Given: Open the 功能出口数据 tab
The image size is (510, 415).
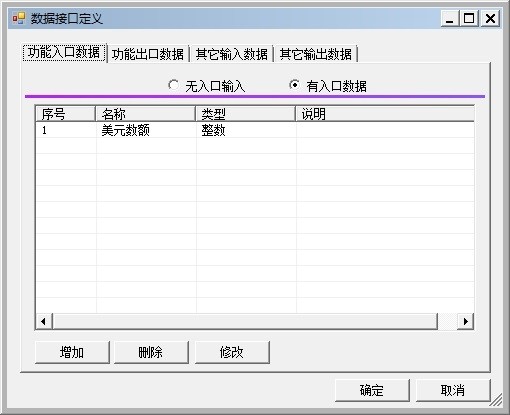Looking at the screenshot, I should click(148, 54).
